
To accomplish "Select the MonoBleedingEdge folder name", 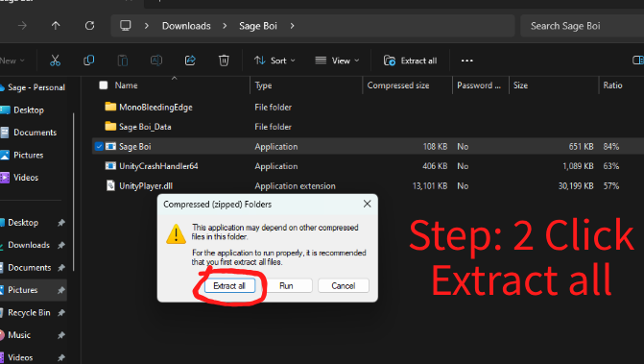I will pyautogui.click(x=155, y=108).
